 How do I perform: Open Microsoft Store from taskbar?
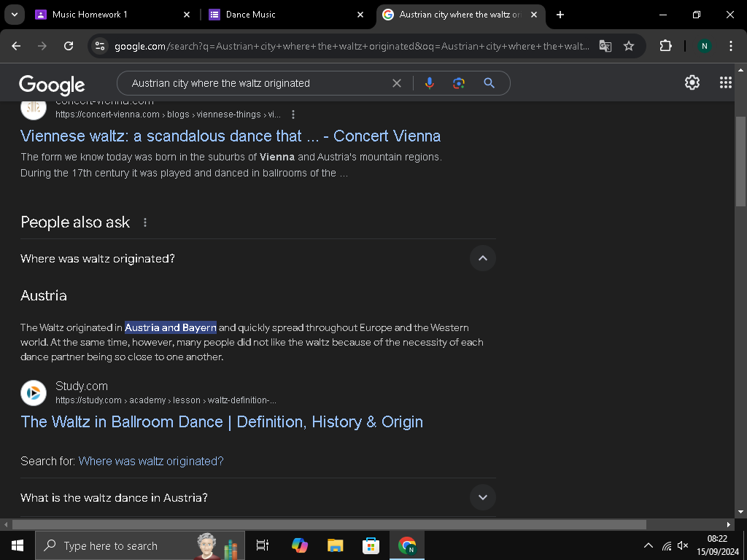tap(371, 545)
